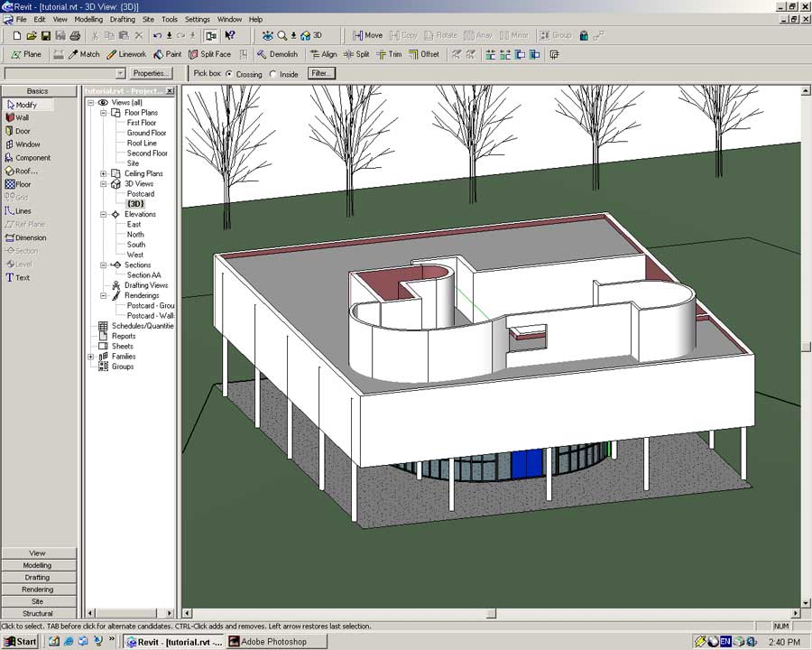This screenshot has width=812, height=650.
Task: Save the project with the floppy disk icon
Action: 46,36
